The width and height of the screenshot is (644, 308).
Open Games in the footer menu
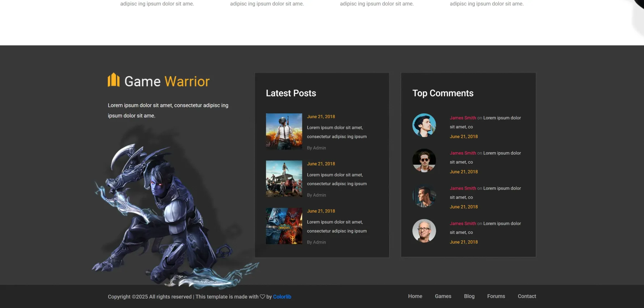coord(443,296)
